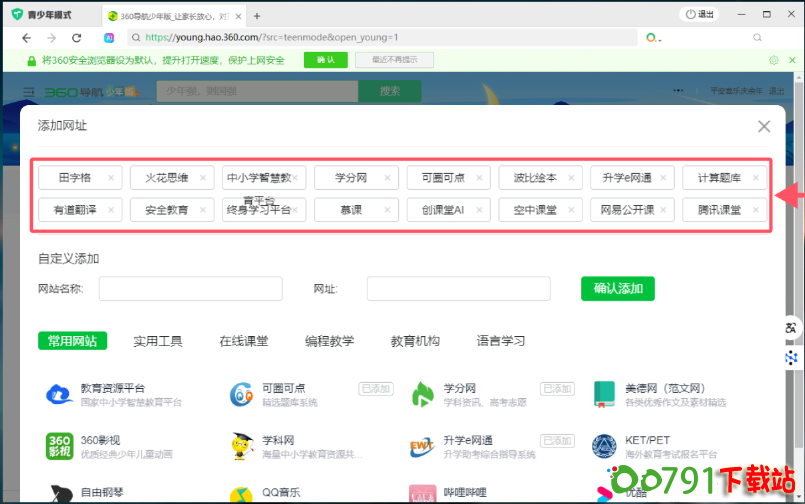Switch to the 在线课堂 tab
The width and height of the screenshot is (805, 504).
244,341
